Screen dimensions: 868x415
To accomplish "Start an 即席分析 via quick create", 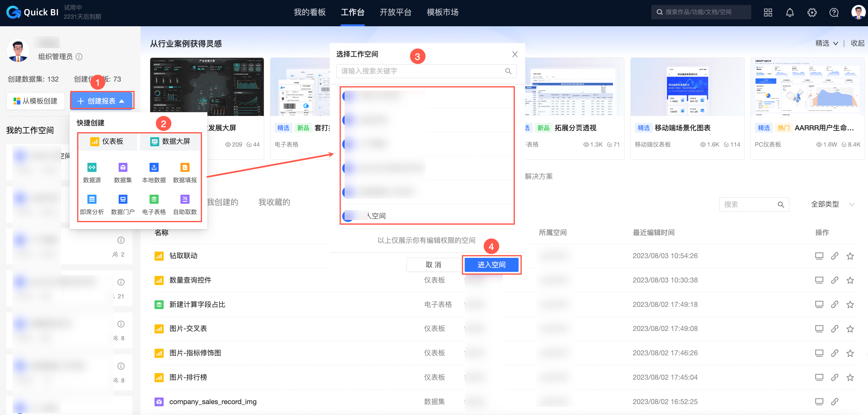I will (92, 204).
